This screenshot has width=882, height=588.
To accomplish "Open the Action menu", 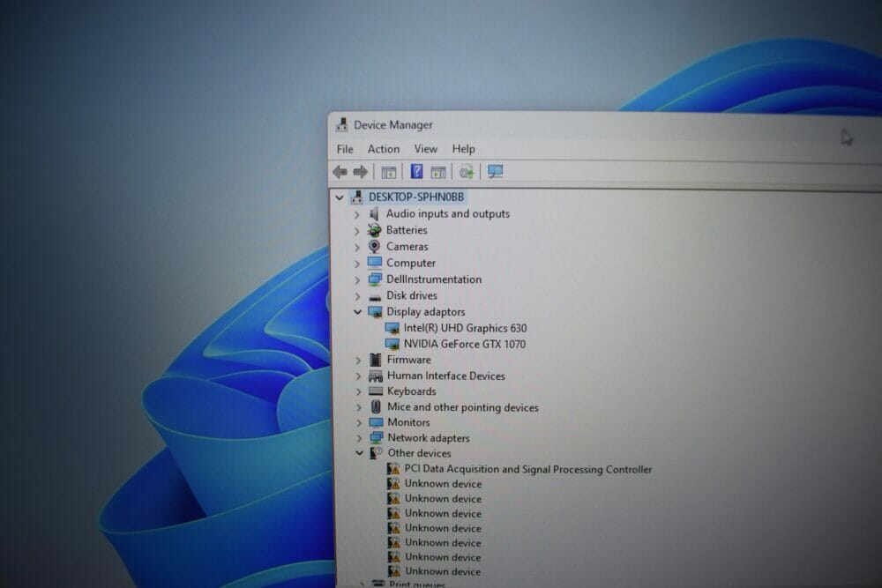I will [x=384, y=149].
